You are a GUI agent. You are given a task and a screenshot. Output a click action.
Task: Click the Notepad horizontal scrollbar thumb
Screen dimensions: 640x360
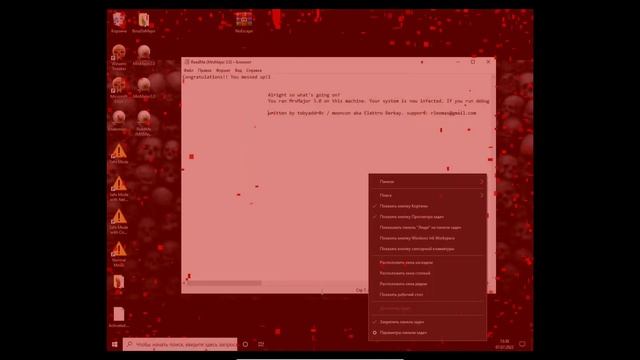tap(224, 283)
